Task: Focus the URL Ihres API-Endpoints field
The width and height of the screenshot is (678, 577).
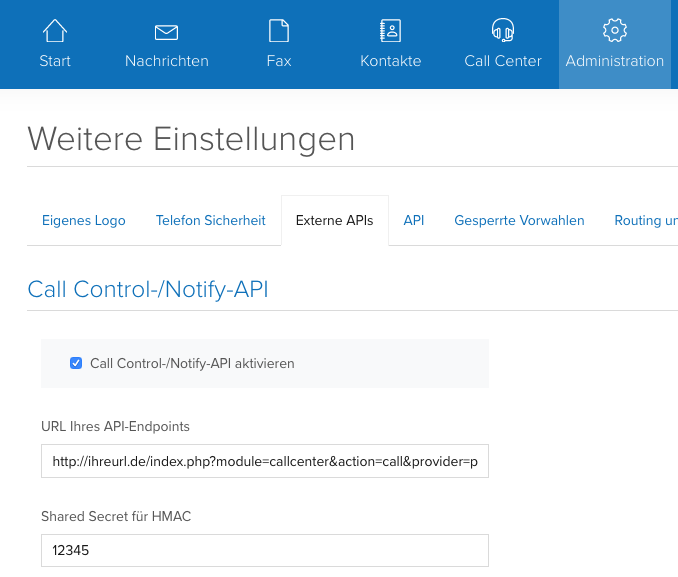Action: pos(264,462)
